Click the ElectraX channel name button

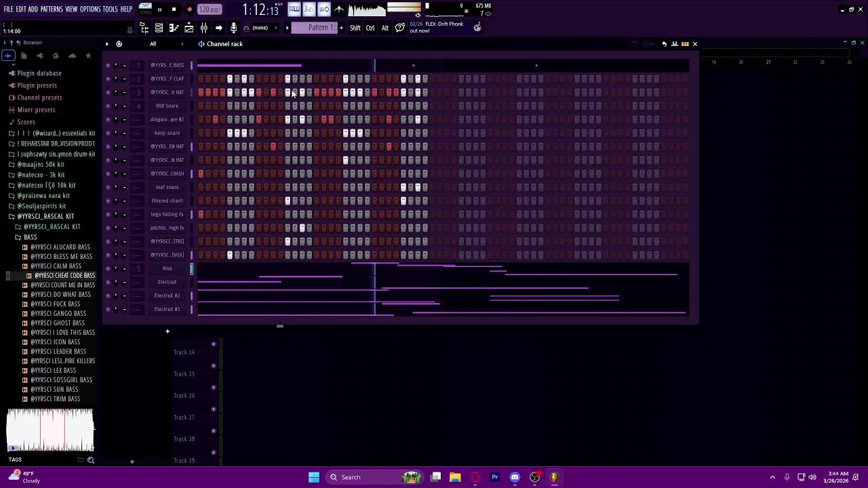[x=167, y=282]
